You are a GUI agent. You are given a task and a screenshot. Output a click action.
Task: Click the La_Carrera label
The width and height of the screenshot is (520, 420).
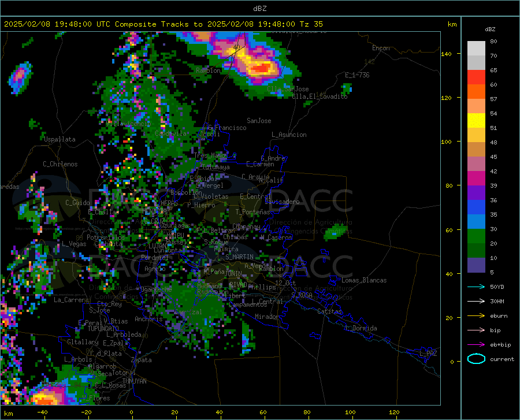pos(71,300)
